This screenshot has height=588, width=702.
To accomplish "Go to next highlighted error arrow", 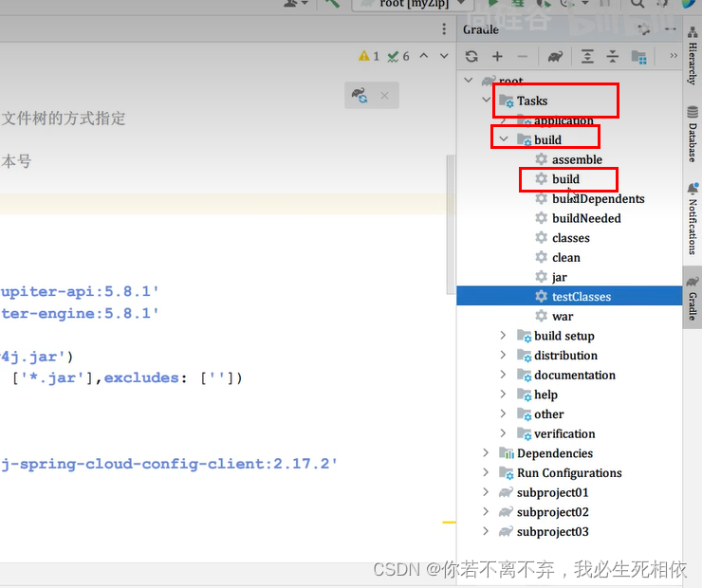I will click(444, 56).
